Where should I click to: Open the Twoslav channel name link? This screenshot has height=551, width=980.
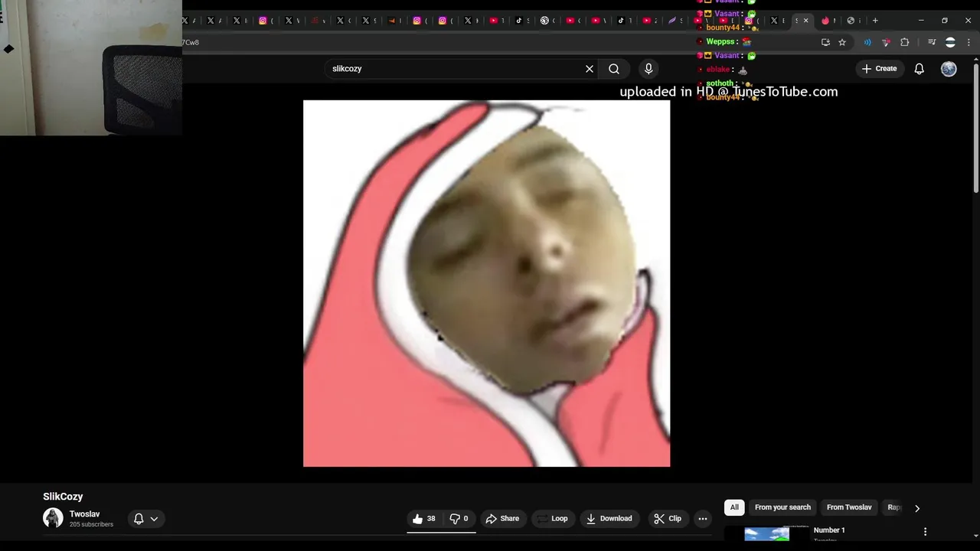pyautogui.click(x=84, y=514)
